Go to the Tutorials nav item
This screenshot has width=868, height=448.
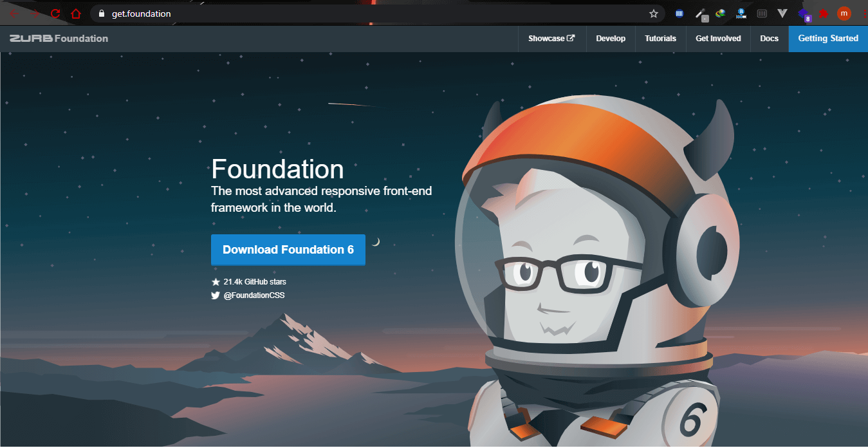[660, 39]
